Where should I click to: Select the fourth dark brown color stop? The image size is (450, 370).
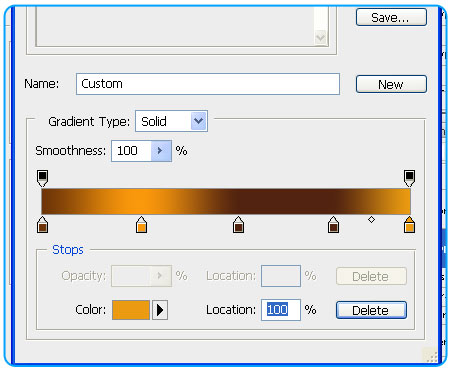pyautogui.click(x=333, y=224)
